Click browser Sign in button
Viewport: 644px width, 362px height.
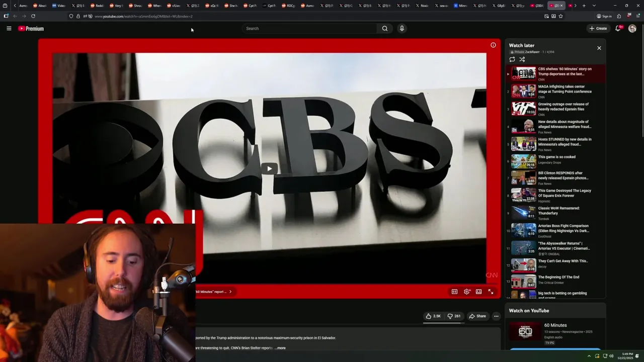coord(604,16)
